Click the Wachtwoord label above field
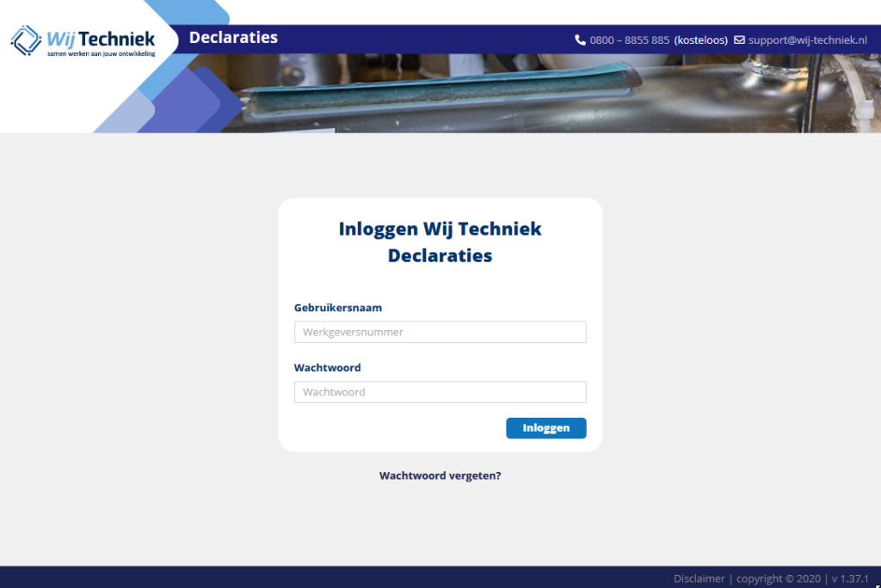The height and width of the screenshot is (588, 881). click(x=327, y=368)
